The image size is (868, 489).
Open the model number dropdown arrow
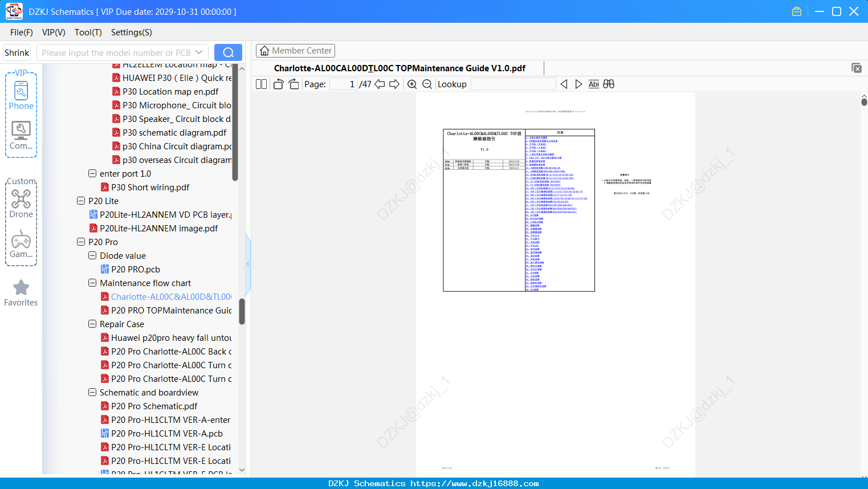click(x=199, y=52)
